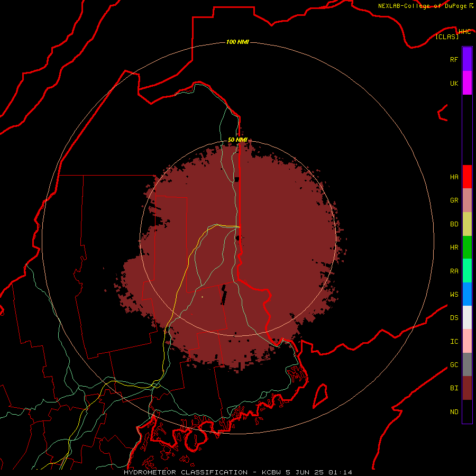Pick the RA light green legend swatch

(x=467, y=271)
